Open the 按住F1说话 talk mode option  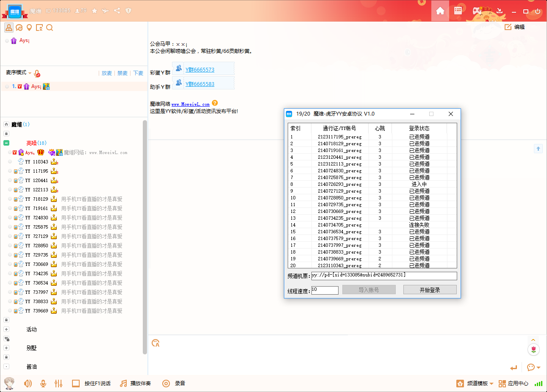[92, 384]
